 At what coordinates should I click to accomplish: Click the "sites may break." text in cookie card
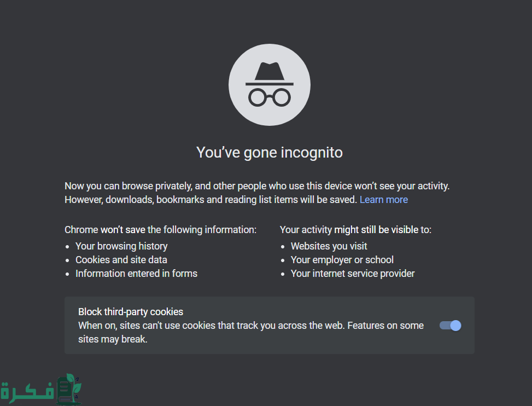click(x=113, y=339)
